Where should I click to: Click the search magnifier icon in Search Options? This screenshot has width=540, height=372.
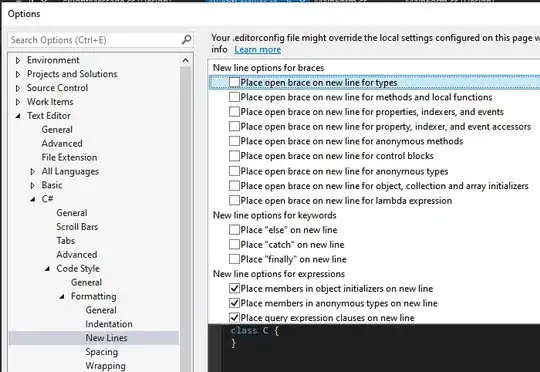coord(186,40)
